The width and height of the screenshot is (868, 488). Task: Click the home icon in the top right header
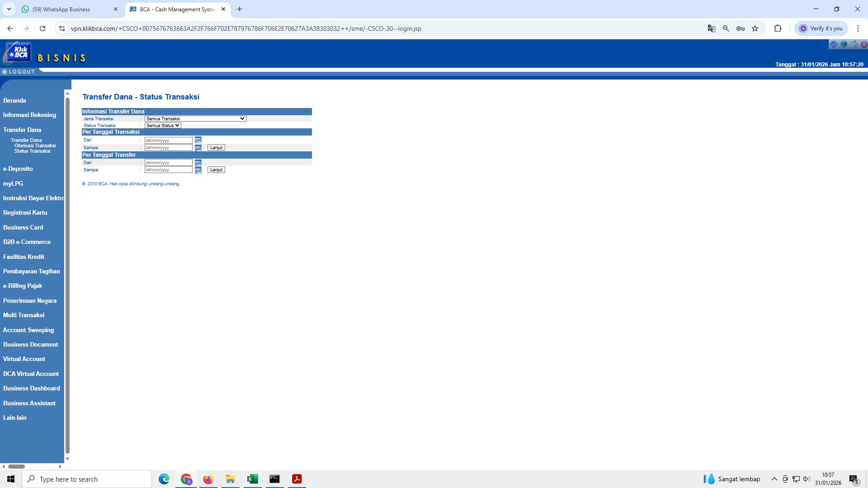[x=854, y=44]
